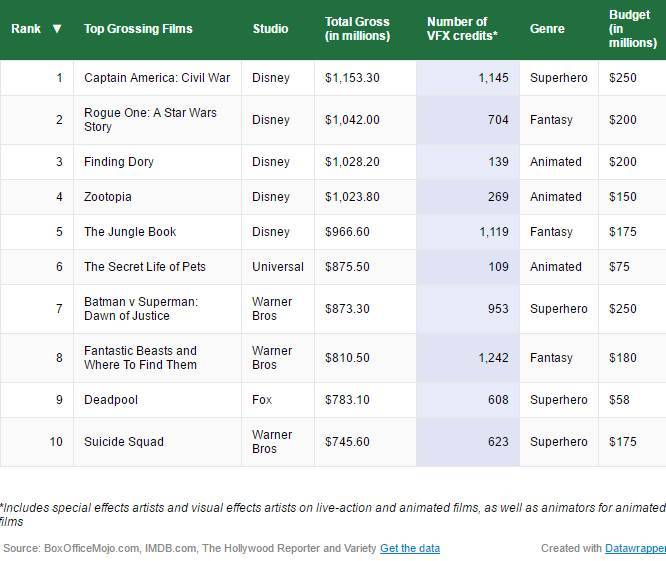Screen dimensions: 666x561
Task: Sort by Studio column header
Action: [x=269, y=29]
